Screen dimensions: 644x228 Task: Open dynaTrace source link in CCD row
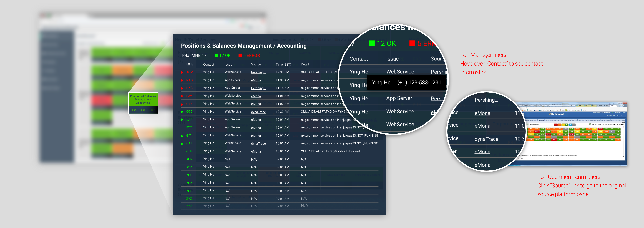258,112
